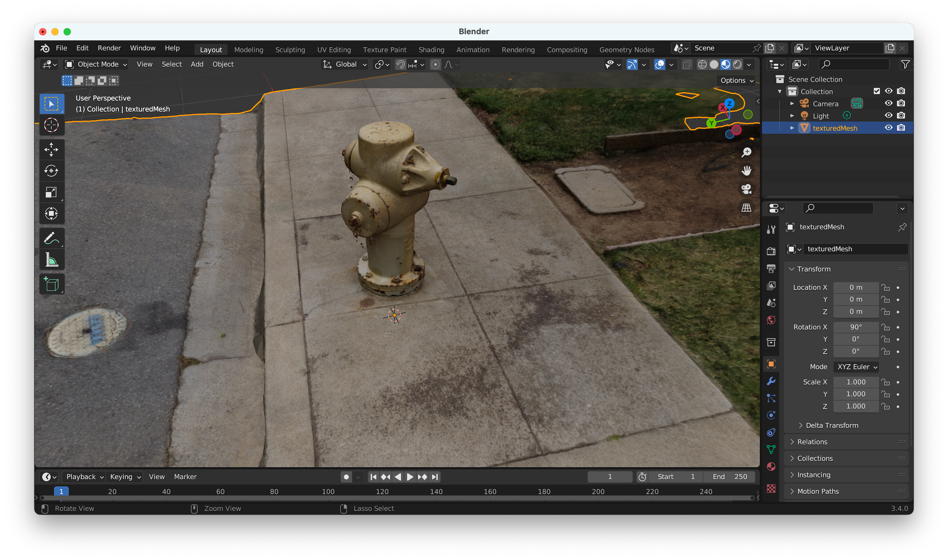Open the Render menu

coord(109,48)
